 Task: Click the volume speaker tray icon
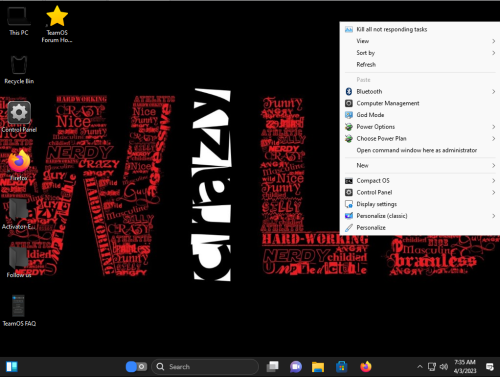[444, 367]
